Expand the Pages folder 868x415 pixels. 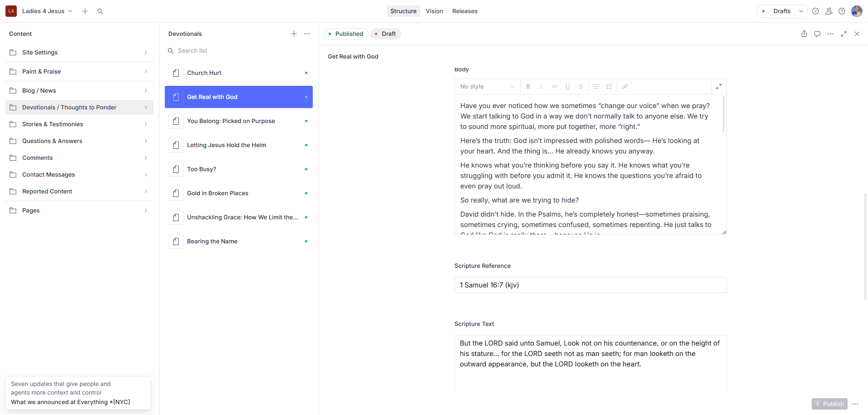(x=79, y=211)
